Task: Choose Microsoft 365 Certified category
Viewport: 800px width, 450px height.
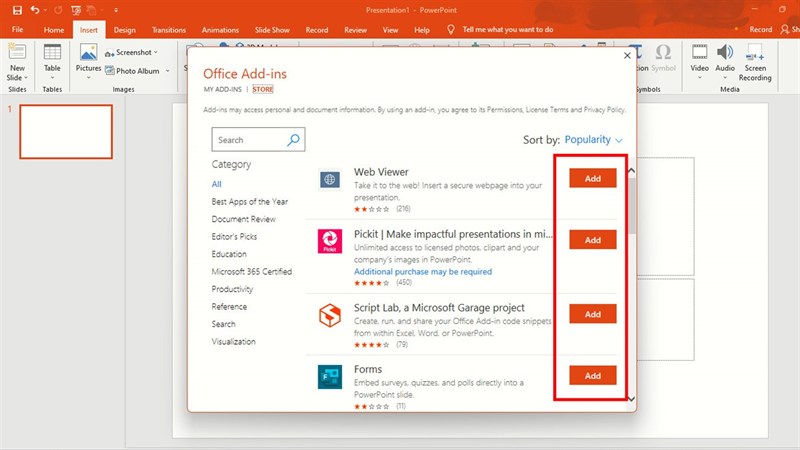Action: (x=252, y=271)
